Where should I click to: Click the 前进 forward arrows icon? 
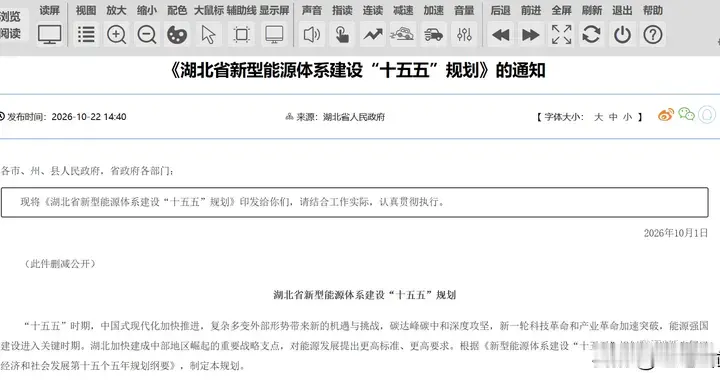[531, 34]
